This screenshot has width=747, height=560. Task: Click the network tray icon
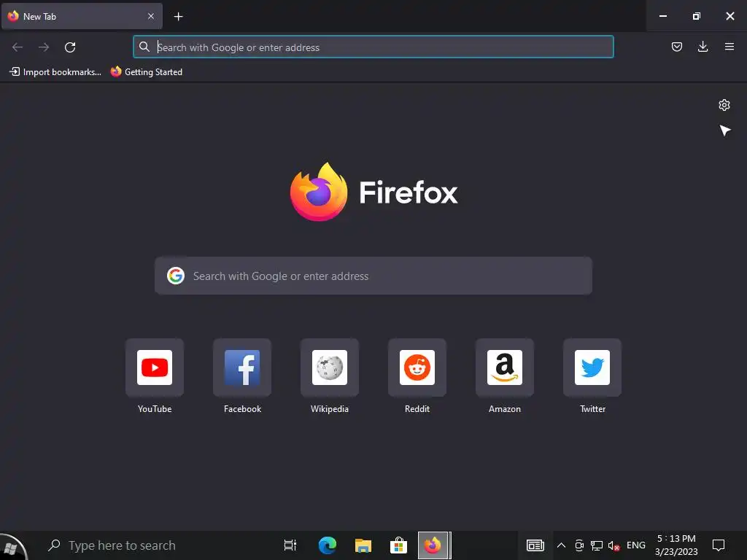(x=597, y=545)
